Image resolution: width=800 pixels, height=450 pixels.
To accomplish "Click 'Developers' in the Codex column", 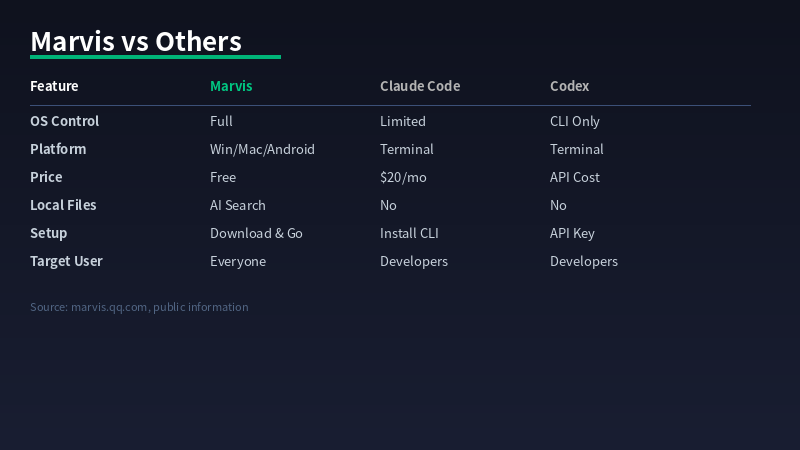I will point(584,262).
